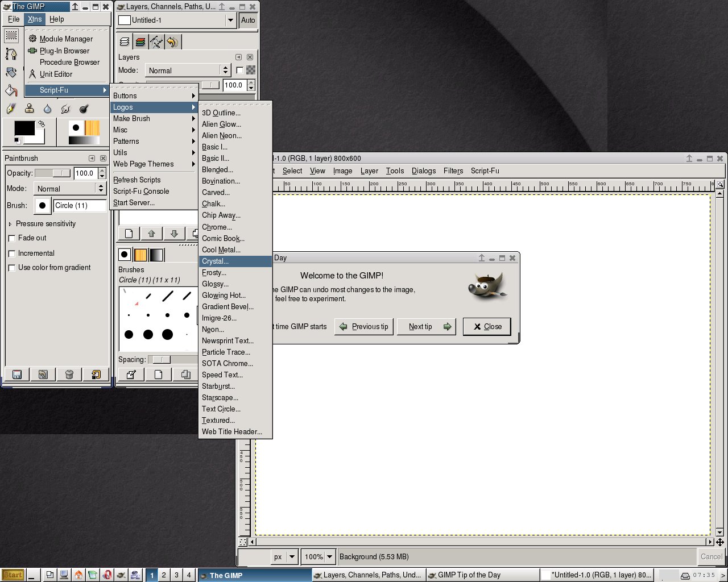
Task: Select the Paths tool in toolbox
Action: pos(11,54)
